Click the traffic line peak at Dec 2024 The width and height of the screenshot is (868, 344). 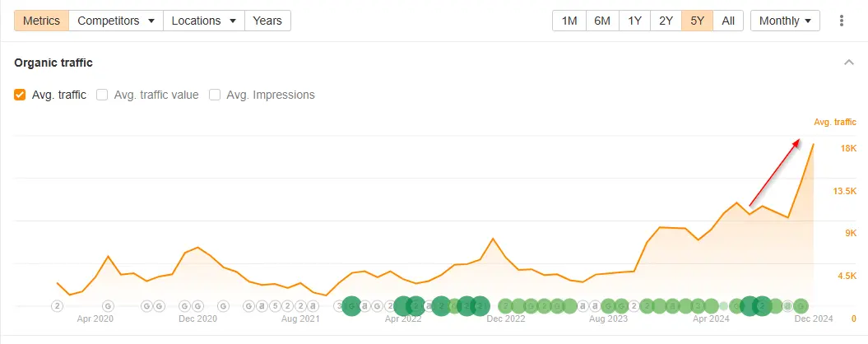(813, 145)
